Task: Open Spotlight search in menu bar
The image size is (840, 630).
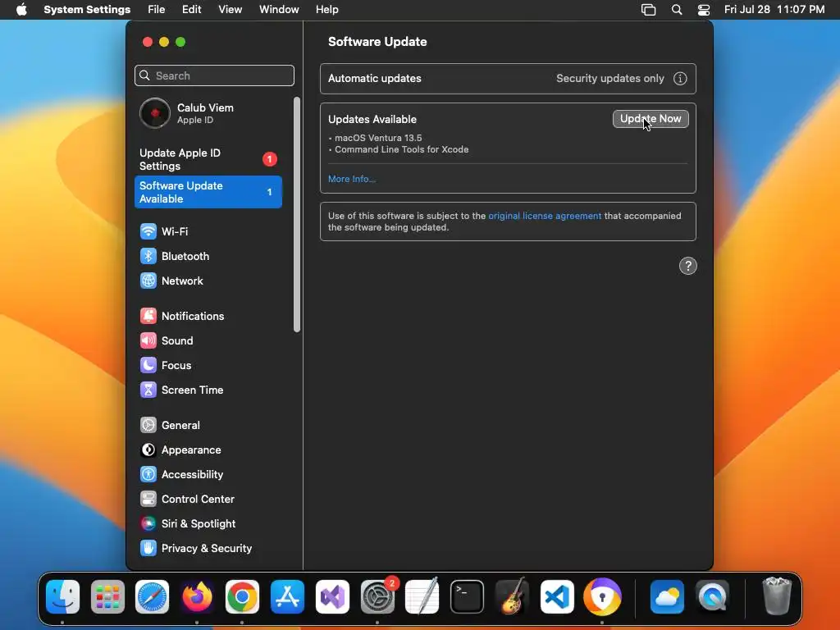Action: coord(677,10)
